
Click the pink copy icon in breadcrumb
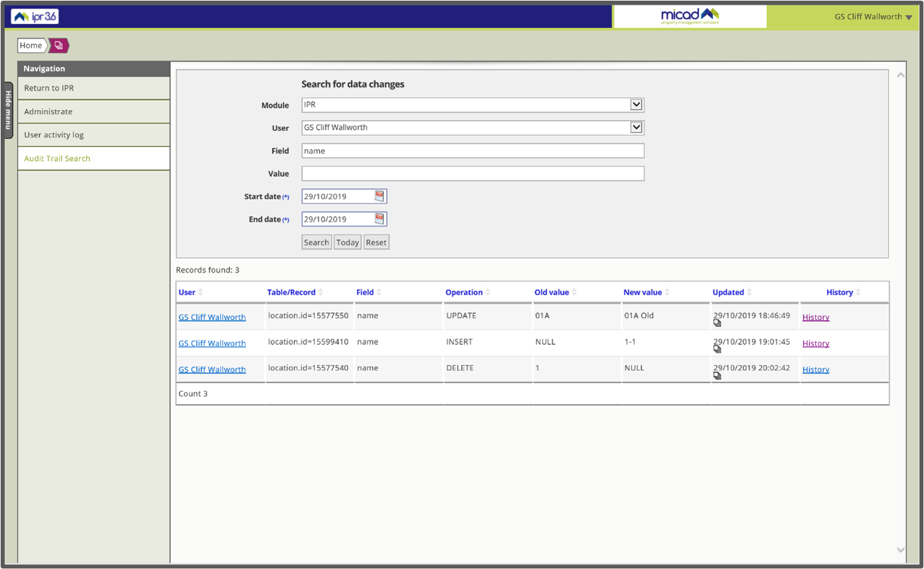pyautogui.click(x=58, y=46)
